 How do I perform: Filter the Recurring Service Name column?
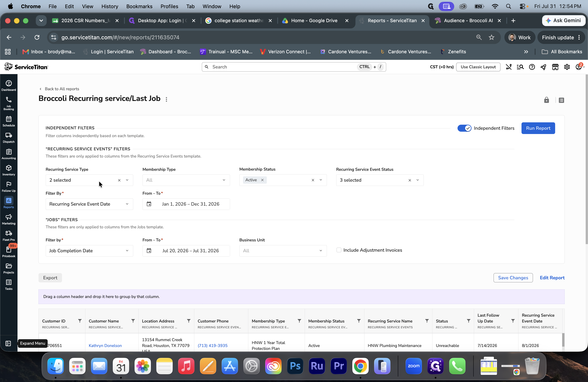[x=427, y=321]
